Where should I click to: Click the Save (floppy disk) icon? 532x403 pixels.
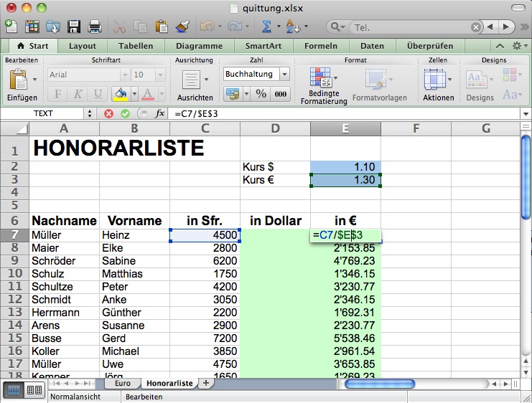click(x=73, y=27)
